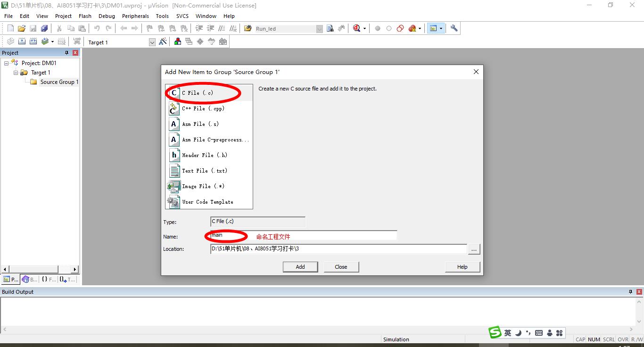The width and height of the screenshot is (644, 347).
Task: Create a new file from the toolbar
Action: point(10,28)
